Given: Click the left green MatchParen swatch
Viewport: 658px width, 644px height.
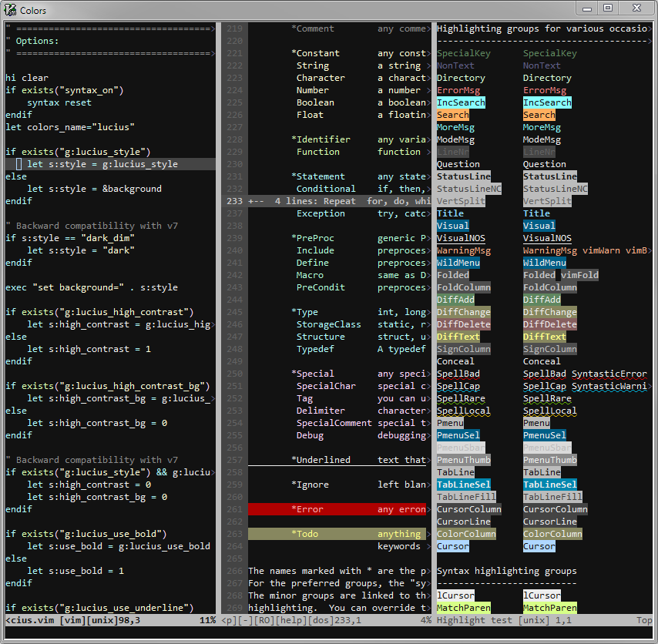Looking at the screenshot, I should click(463, 608).
